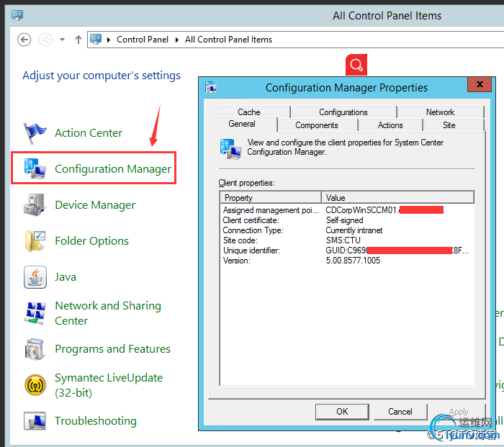Open the Configuration Manager icon
Screen dimensions: 504x447
point(35,168)
